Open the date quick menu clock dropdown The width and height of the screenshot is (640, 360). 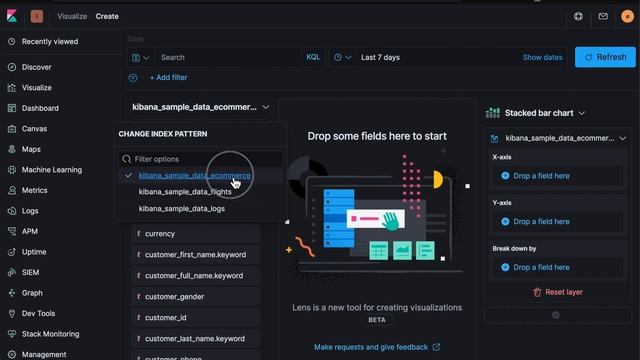point(342,58)
